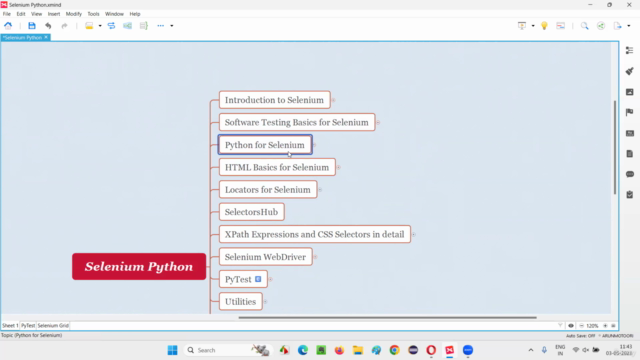Expand the Locators for Selenium branch
Viewport: 640px width, 360px height.
tap(320, 190)
